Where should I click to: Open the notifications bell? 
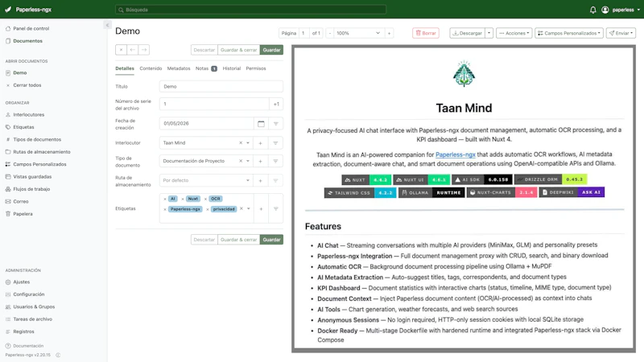592,10
